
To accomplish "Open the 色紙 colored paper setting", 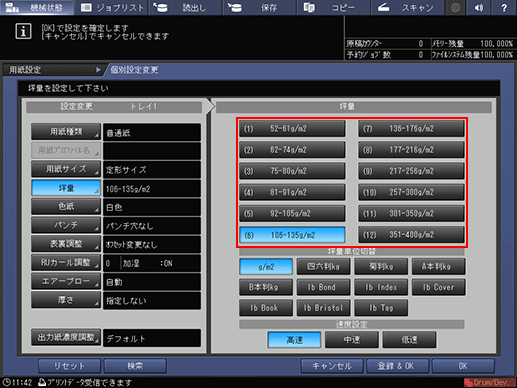I will [x=66, y=207].
